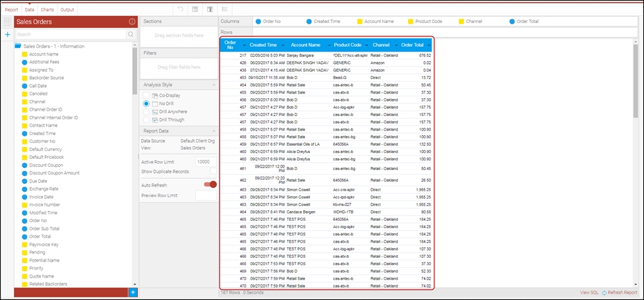Screen dimensions: 644x300
Task: Click the blue plus icon under grid icon
Action: coord(7,35)
